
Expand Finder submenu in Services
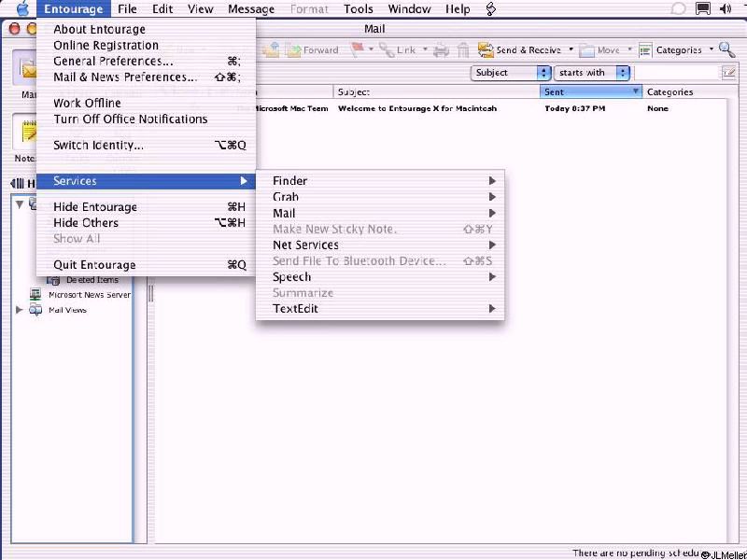(380, 181)
